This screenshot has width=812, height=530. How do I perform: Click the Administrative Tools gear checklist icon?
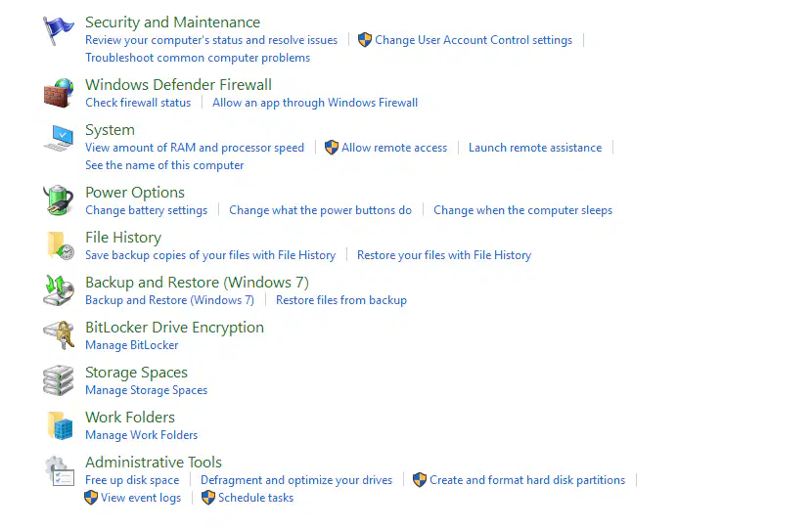60,470
